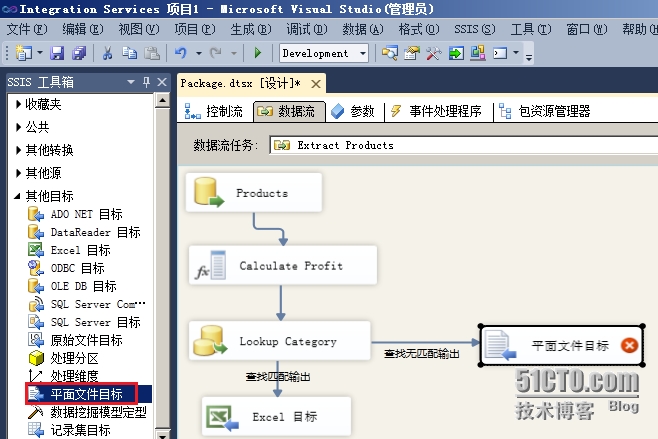Click the red error icon on 平面文件目标
658x439 pixels.
(x=629, y=345)
